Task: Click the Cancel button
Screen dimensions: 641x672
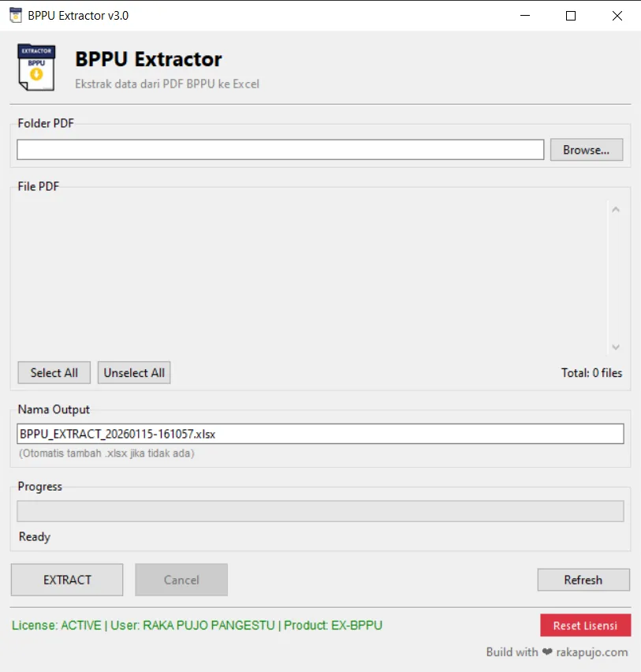Action: click(181, 580)
